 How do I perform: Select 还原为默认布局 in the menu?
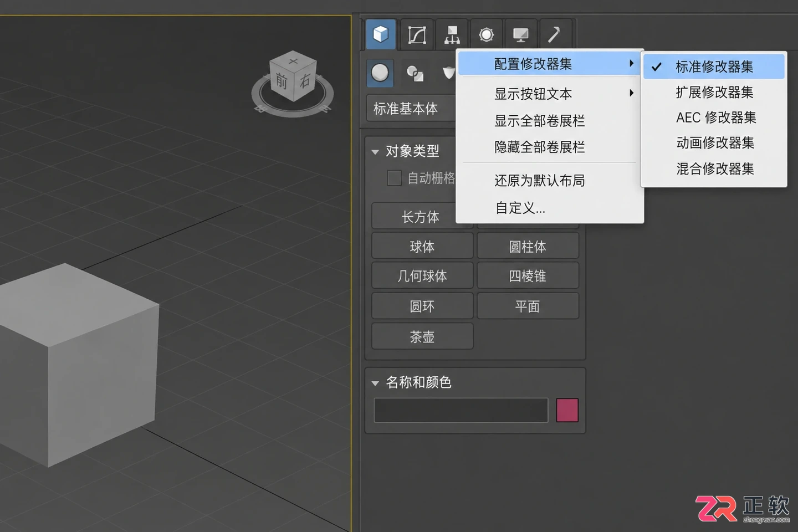click(551, 180)
